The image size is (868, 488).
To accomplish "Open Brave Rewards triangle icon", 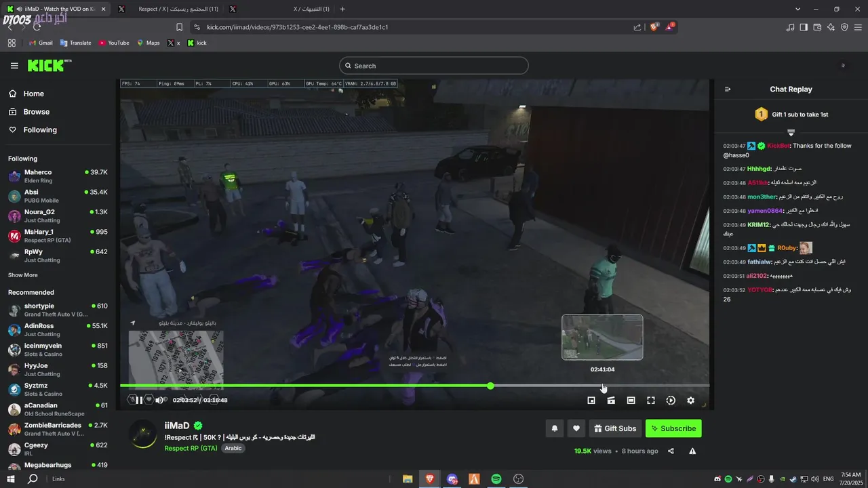I will [x=669, y=27].
